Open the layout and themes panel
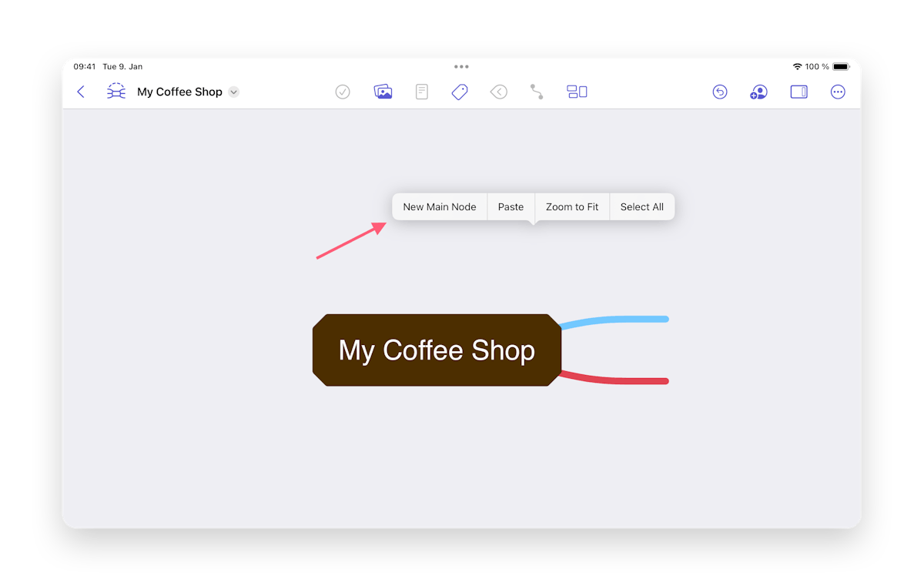 pos(577,92)
